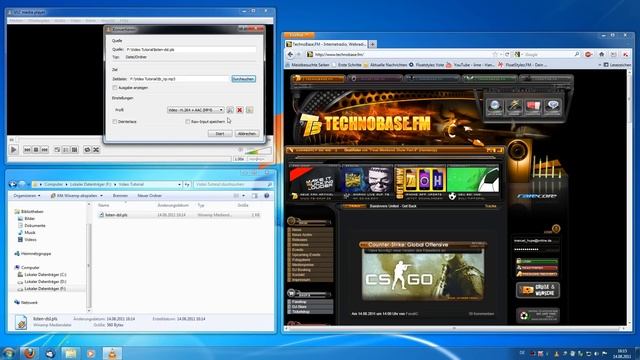The height and width of the screenshot is (360, 640).
Task: Toggle VLC shuffle button
Action: point(96,150)
